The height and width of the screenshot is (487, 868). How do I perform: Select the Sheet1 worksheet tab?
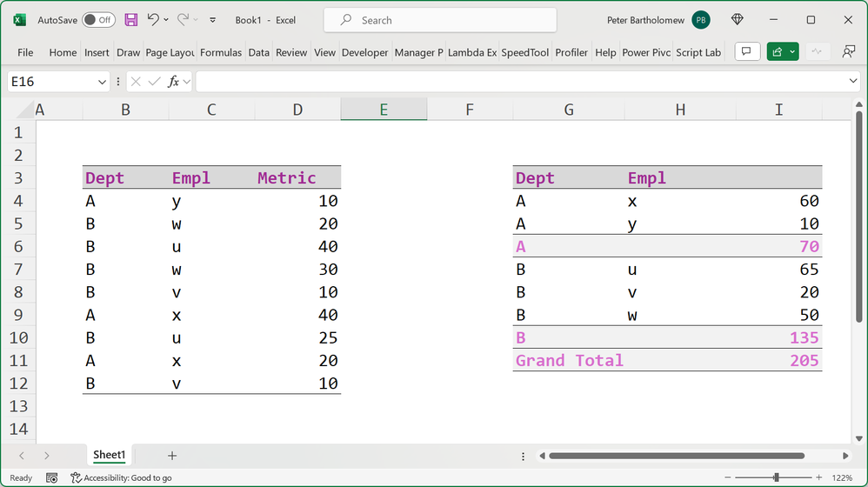tap(110, 456)
